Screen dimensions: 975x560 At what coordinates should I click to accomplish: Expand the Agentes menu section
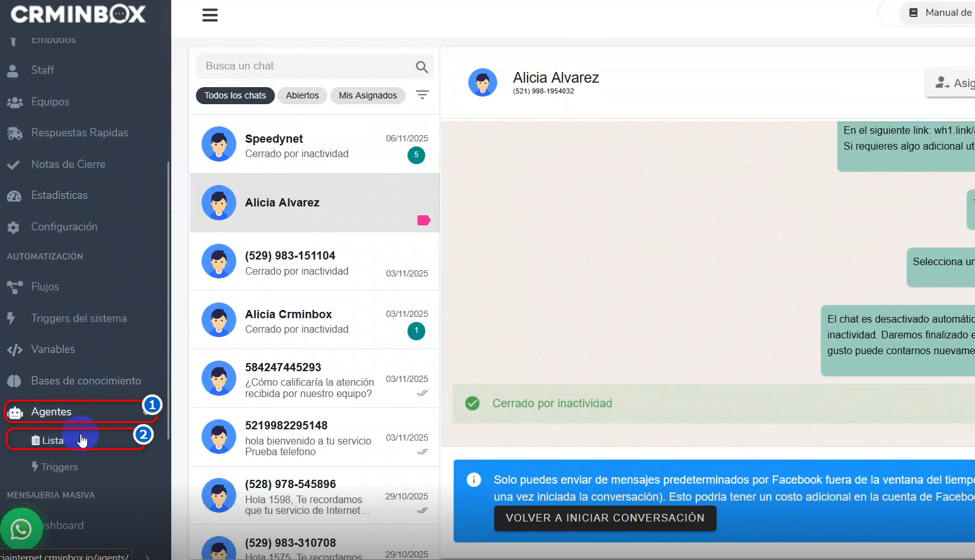point(51,412)
